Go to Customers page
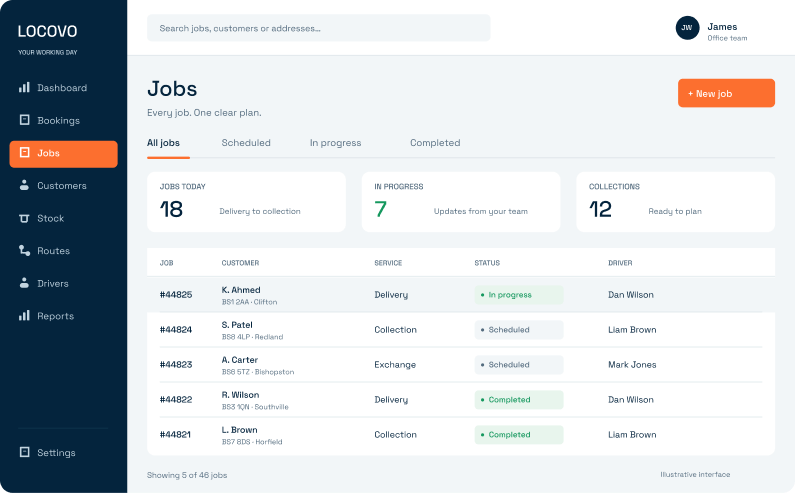Image resolution: width=795 pixels, height=493 pixels. pos(63,186)
